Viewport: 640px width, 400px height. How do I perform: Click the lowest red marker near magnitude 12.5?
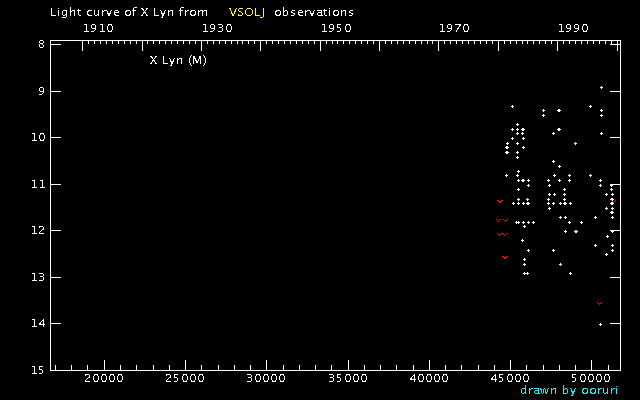[505, 257]
